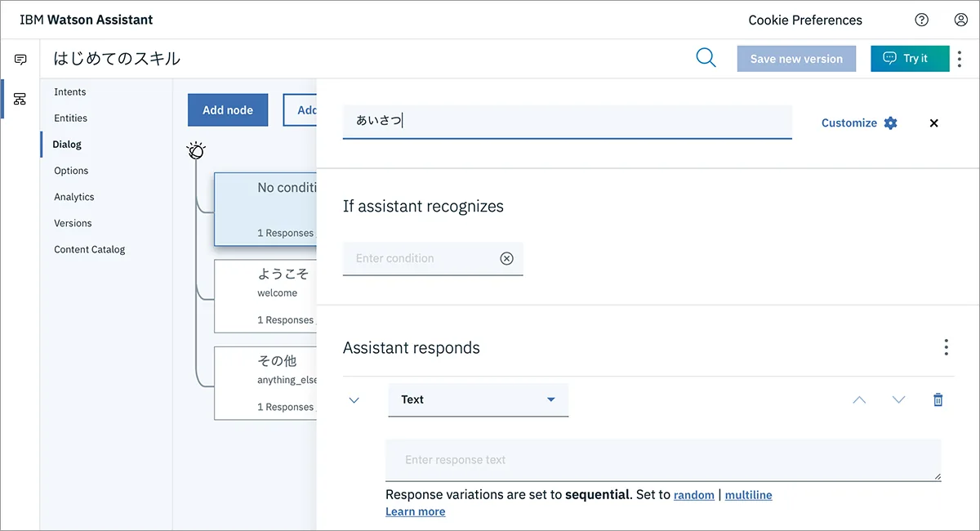Collapse the Text response section chevron

[x=354, y=400]
